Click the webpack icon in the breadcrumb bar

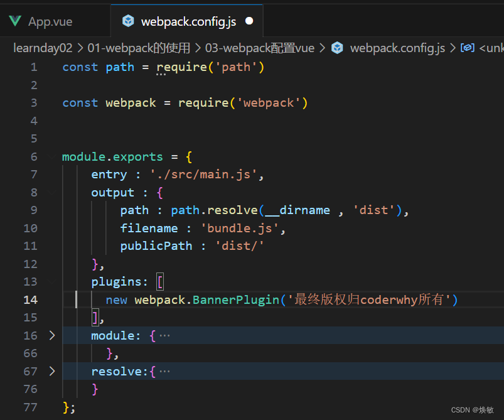(337, 48)
